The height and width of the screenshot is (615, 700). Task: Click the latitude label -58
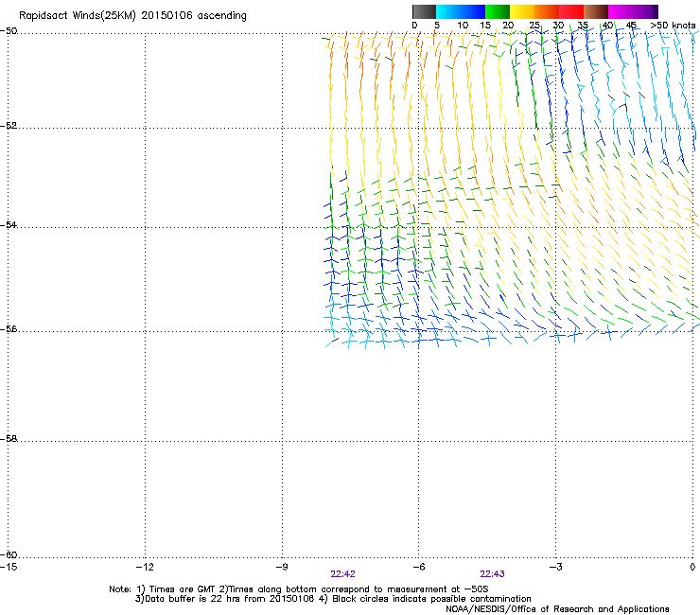pyautogui.click(x=9, y=439)
